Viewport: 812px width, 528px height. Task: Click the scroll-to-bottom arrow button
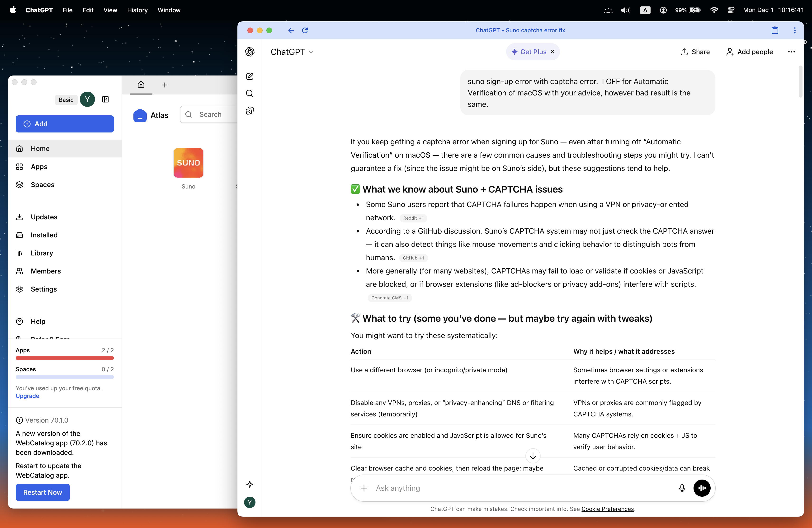(533, 456)
